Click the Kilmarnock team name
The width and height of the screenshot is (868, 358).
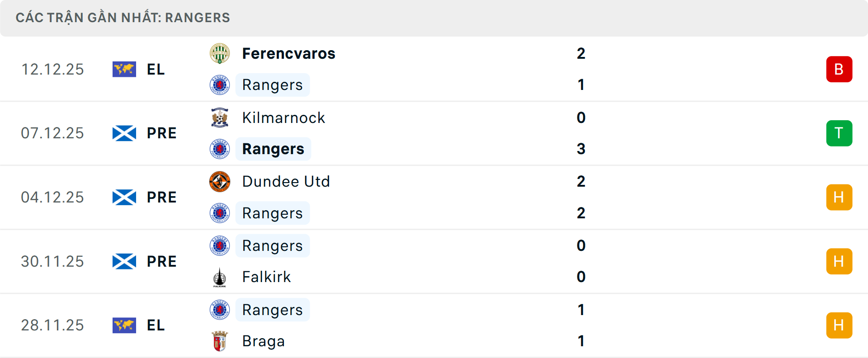[x=283, y=118]
